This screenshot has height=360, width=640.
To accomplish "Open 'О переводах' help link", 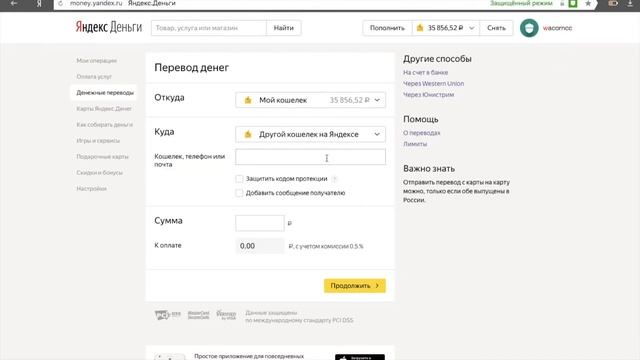I will click(422, 133).
